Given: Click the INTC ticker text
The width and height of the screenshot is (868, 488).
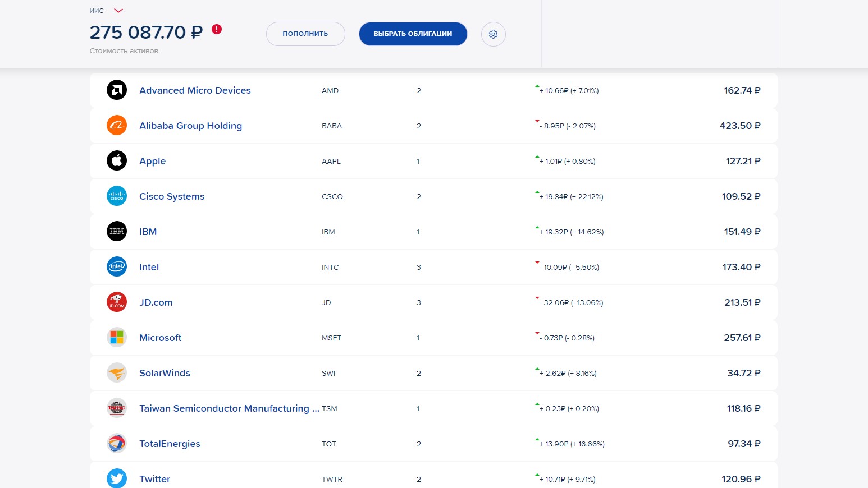Looking at the screenshot, I should (330, 267).
